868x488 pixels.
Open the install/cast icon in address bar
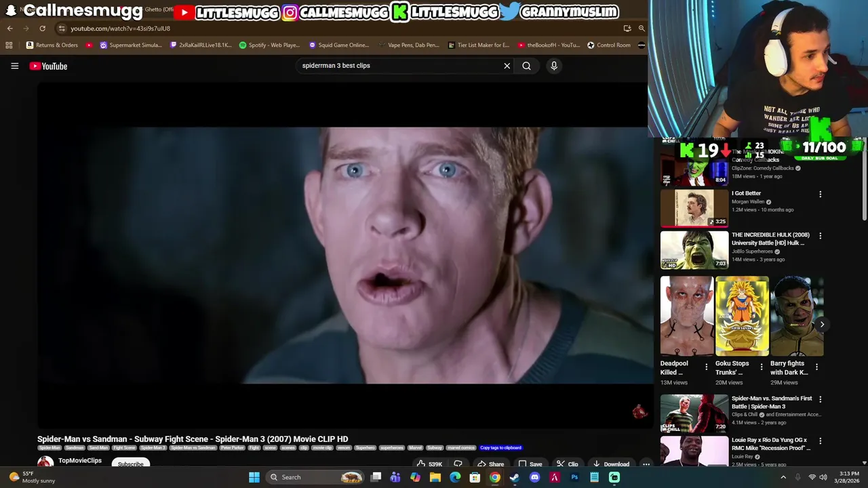(x=627, y=28)
